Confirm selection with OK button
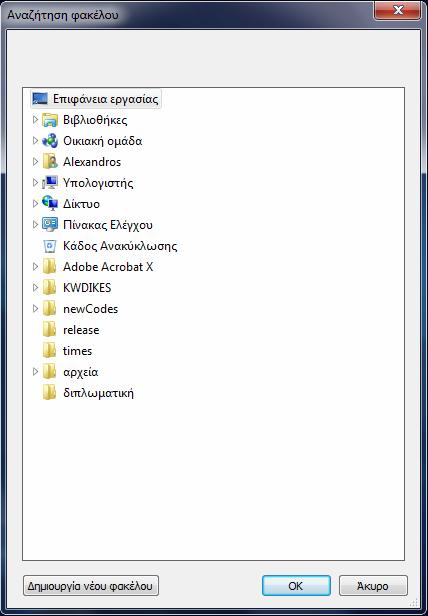Viewport: 428px width, 616px height. (x=296, y=586)
